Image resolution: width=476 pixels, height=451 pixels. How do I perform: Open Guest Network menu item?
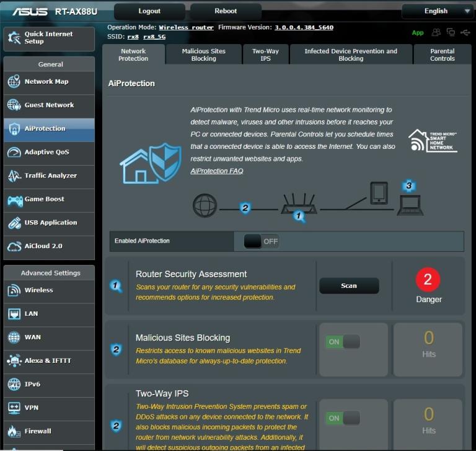pos(49,105)
